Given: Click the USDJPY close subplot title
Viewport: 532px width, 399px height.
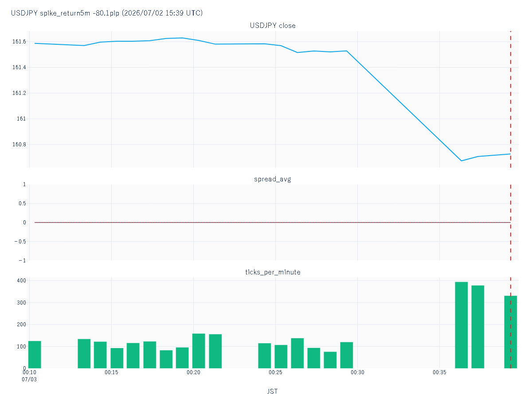Looking at the screenshot, I should pyautogui.click(x=273, y=26).
